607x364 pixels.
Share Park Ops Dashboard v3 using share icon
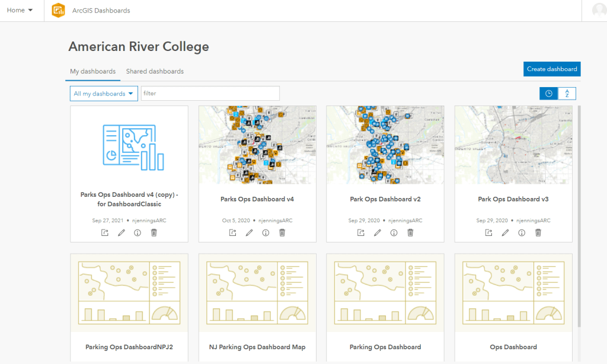pyautogui.click(x=489, y=233)
